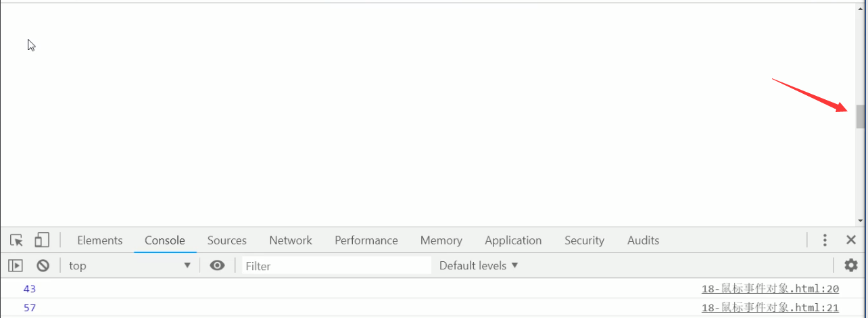Viewport: 868px width, 318px height.
Task: Open the Network tab
Action: [291, 240]
